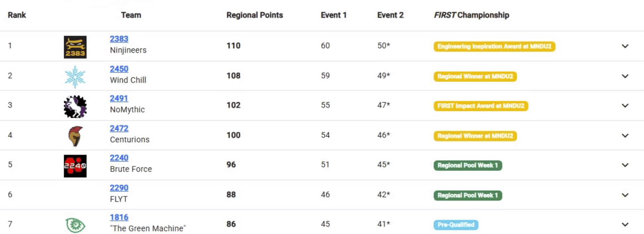Screen dimensions: 644x234
Task: Expand details for FLYT row
Action: 625,195
